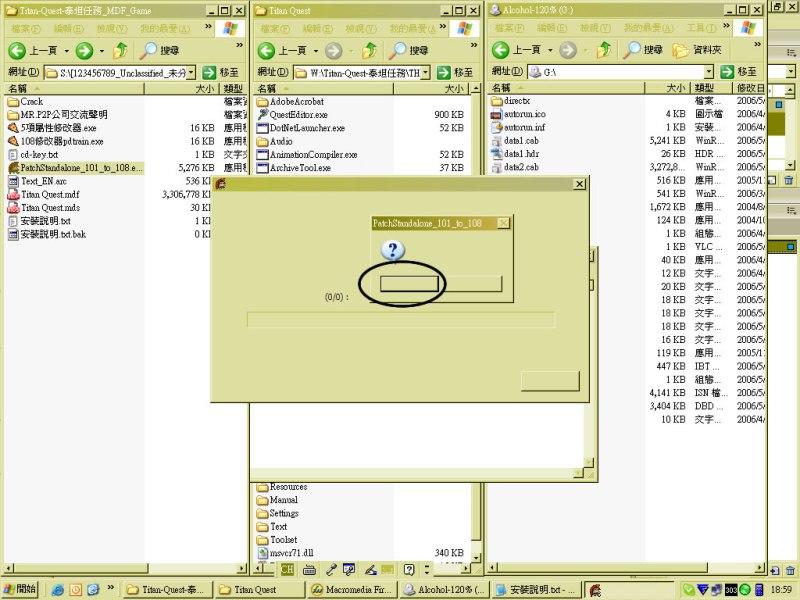Click Search icon in Titan Quest window
The width and height of the screenshot is (800, 600).
coord(397,50)
